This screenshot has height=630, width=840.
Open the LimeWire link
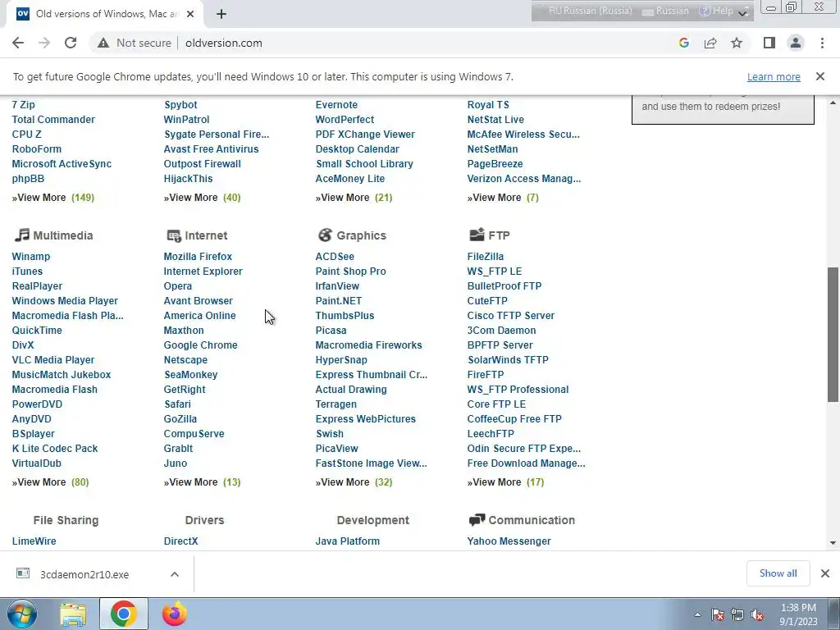[34, 541]
